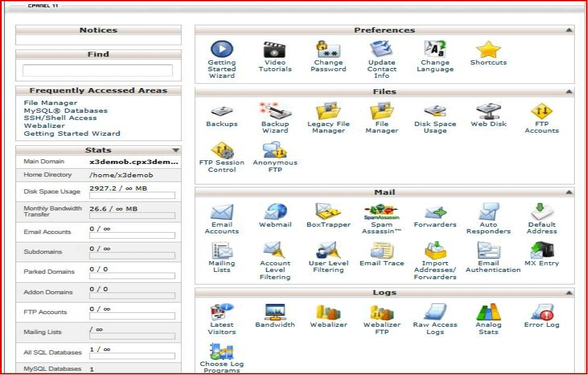Open Update Contact Info
588x375 pixels.
pos(381,49)
